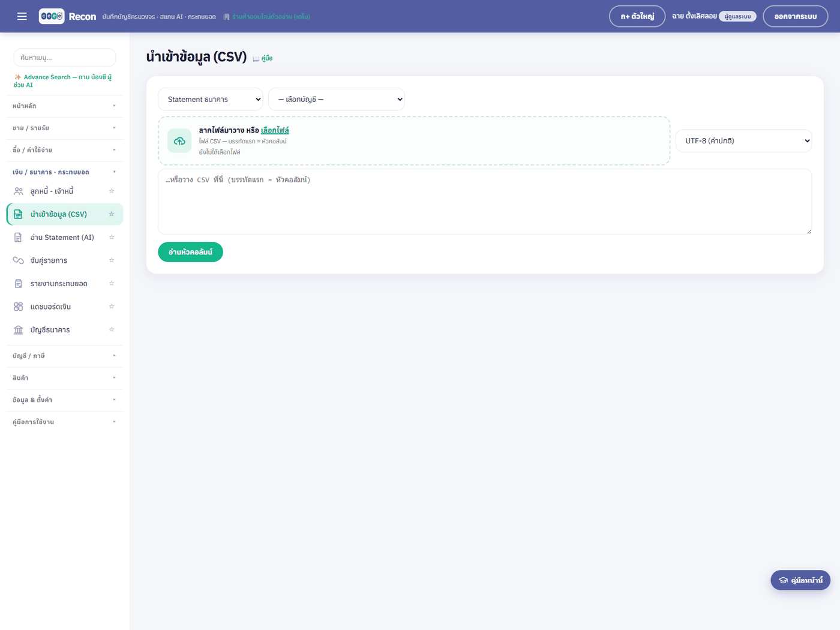Click the อ่านหัวคอลัมน์ button
Screen dimensions: 840x630
[190, 252]
